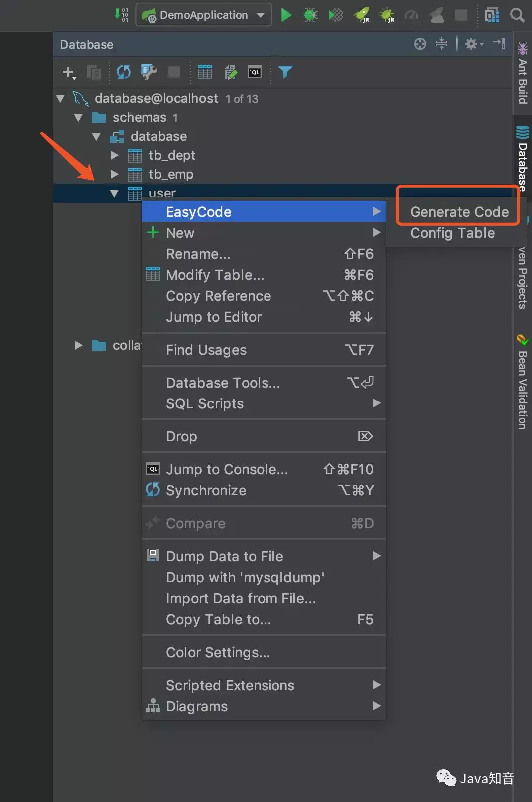The image size is (532, 802).
Task: Click the green Run button
Action: (286, 15)
